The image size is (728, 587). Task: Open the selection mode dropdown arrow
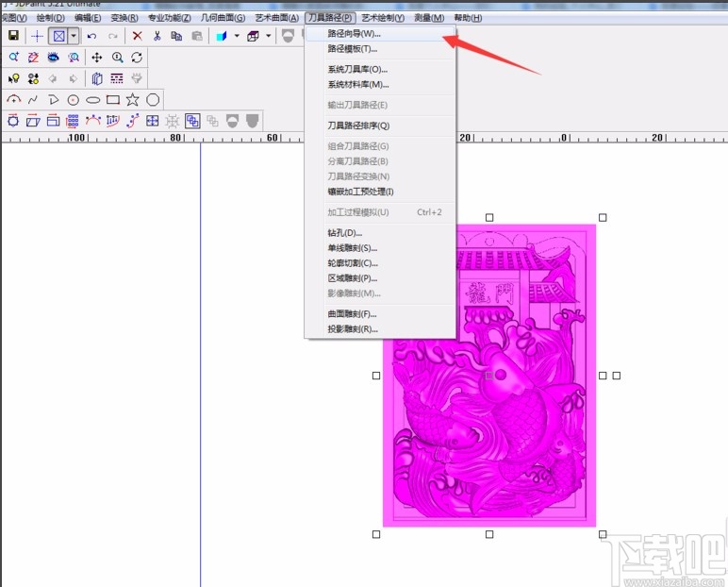74,36
